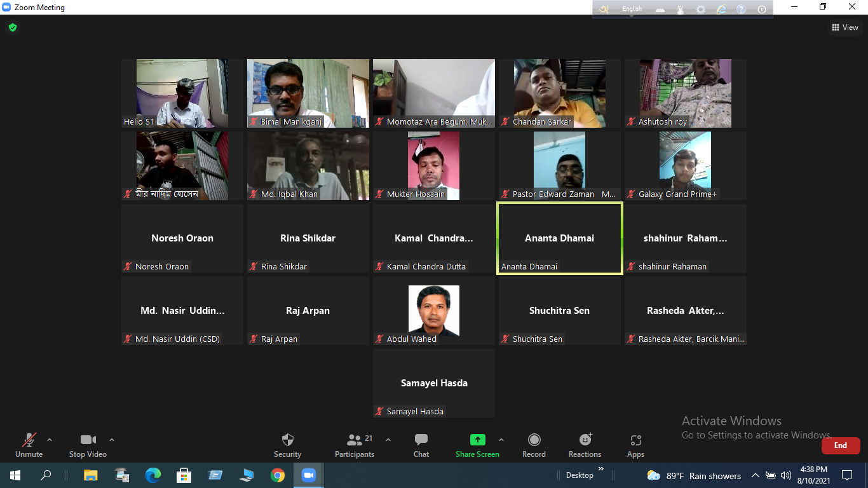This screenshot has width=868, height=488.
Task: Expand the arrow next to Participants
Action: (x=388, y=440)
